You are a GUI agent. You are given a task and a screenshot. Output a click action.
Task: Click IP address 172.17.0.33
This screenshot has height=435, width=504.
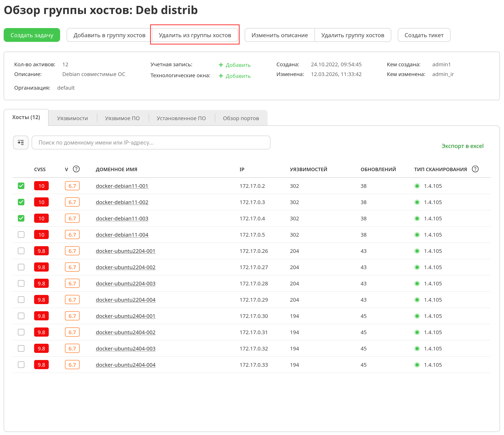pyautogui.click(x=254, y=365)
